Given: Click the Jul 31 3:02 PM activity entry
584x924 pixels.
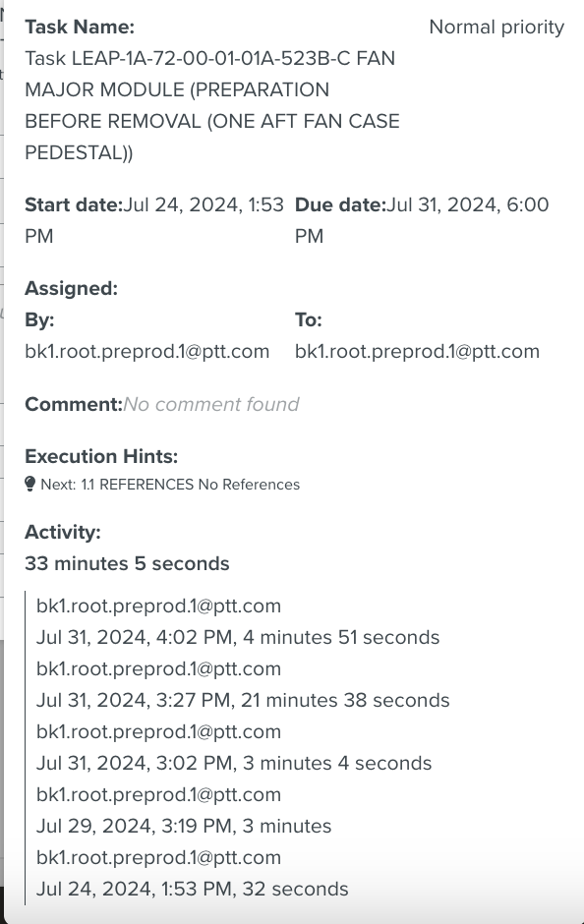Looking at the screenshot, I should click(x=234, y=763).
